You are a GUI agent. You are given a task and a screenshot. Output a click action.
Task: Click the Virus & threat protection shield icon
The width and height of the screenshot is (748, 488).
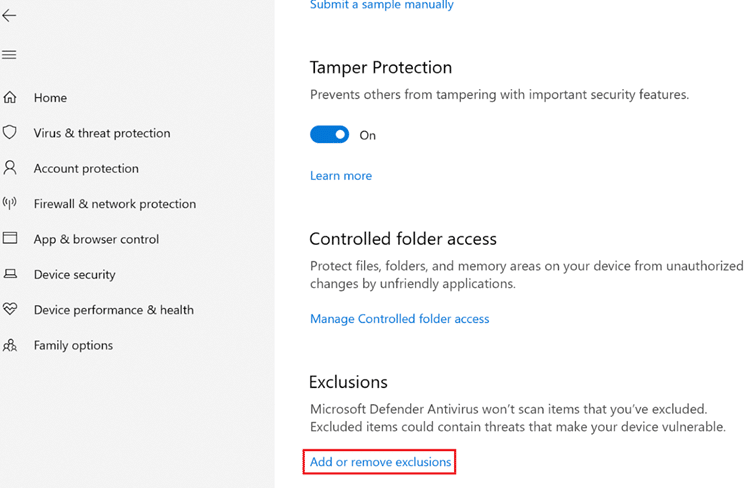(10, 133)
